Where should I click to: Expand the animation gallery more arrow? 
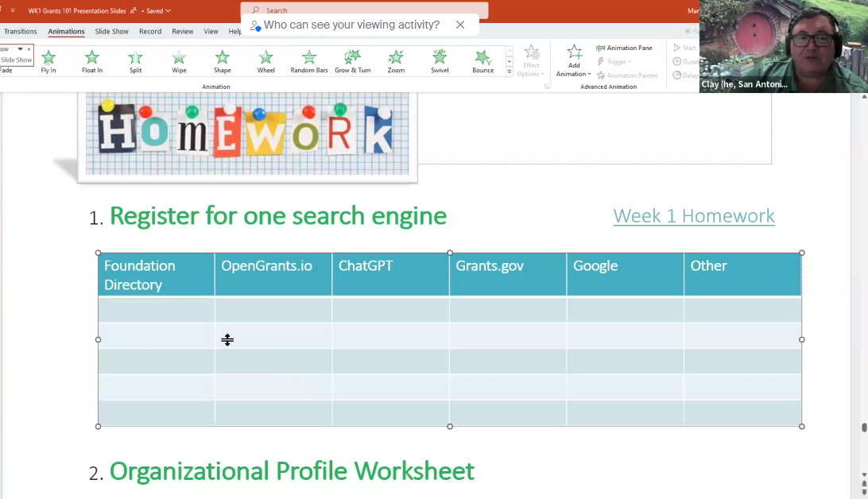click(x=510, y=72)
